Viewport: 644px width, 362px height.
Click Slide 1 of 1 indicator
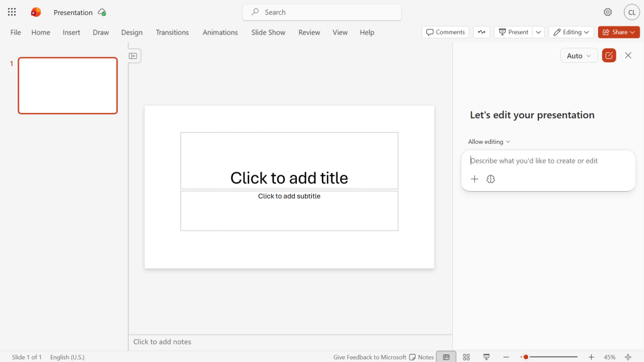click(x=26, y=357)
